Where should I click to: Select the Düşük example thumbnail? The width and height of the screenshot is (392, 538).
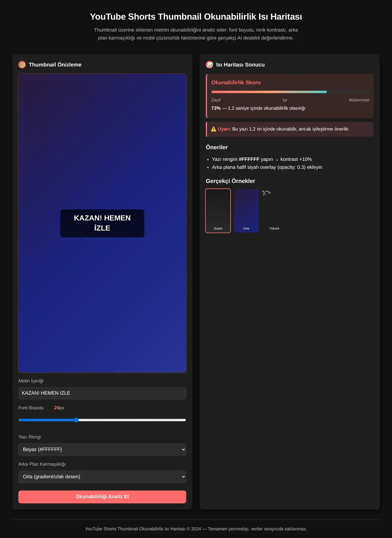pyautogui.click(x=218, y=211)
